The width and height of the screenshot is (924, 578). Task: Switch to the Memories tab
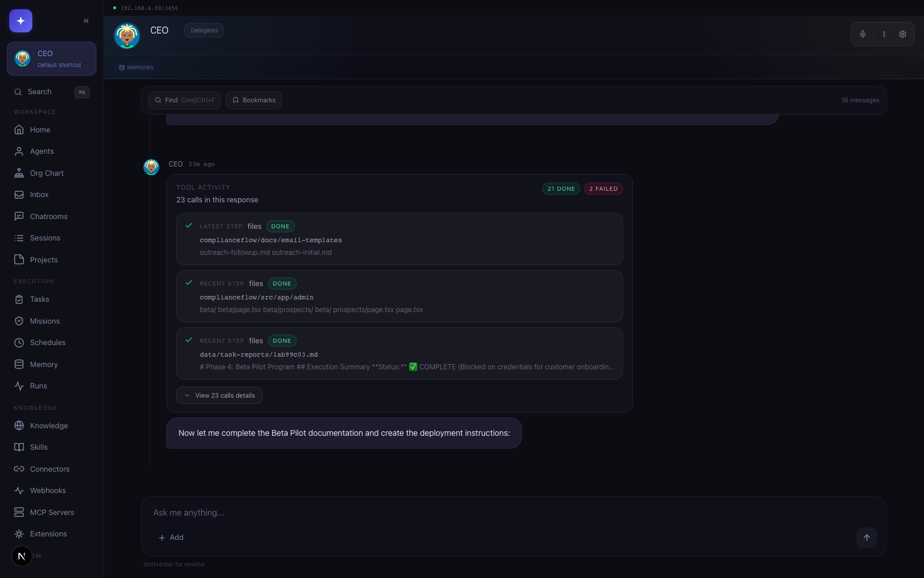click(x=136, y=67)
